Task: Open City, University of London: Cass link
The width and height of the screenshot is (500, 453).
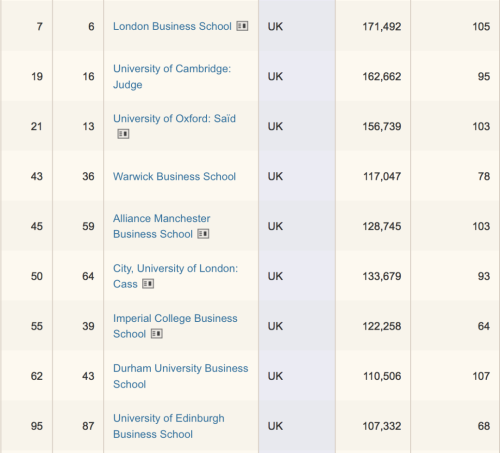Action: [x=175, y=276]
